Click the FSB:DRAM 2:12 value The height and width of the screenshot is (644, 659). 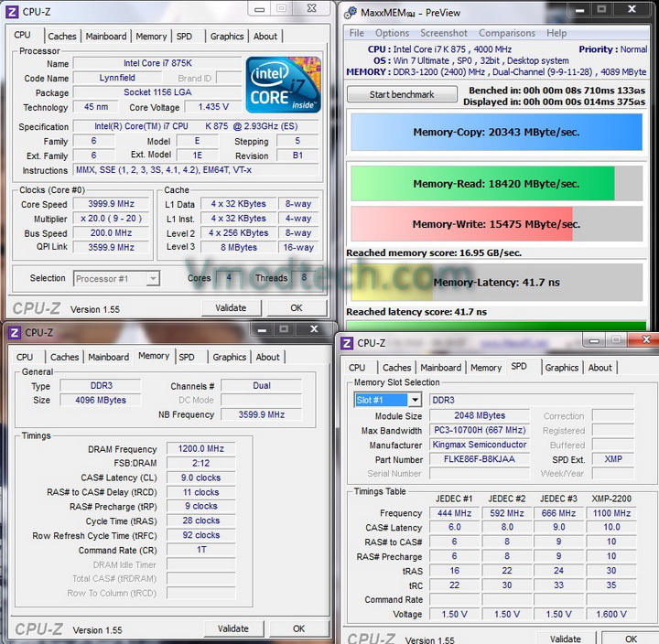pyautogui.click(x=200, y=463)
